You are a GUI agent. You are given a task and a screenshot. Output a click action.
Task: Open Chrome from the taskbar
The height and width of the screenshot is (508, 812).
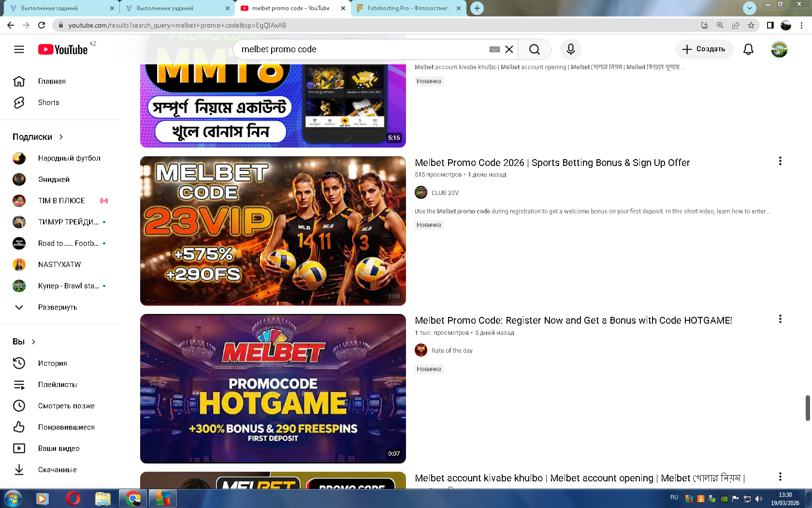133,498
